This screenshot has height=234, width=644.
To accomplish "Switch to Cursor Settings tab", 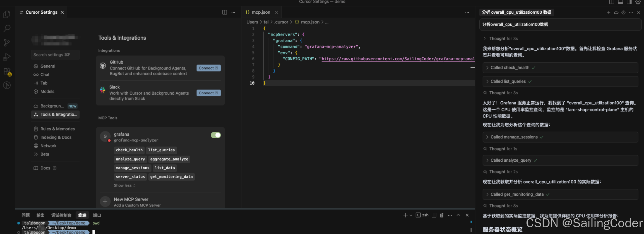I will [41, 12].
